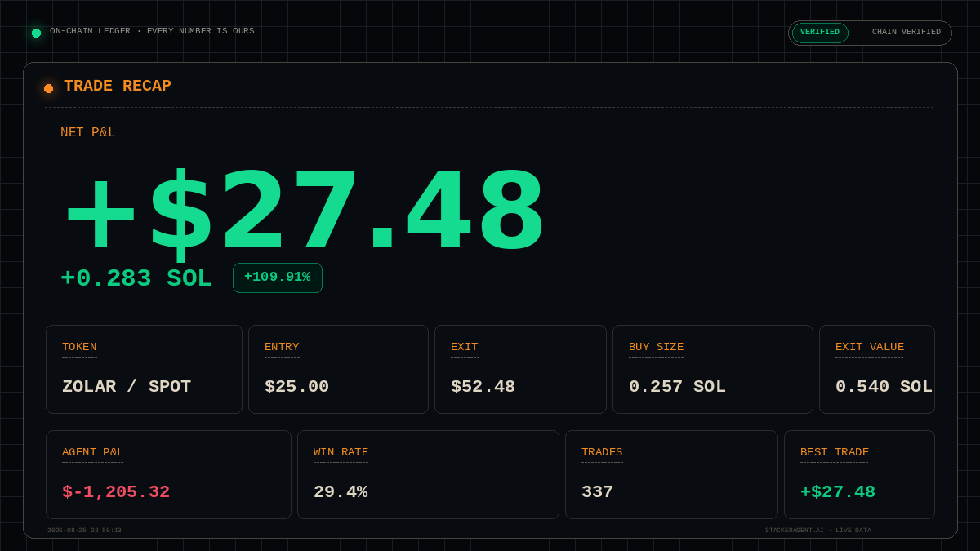Click the $-1,205.32 agent loss value
Screen dimensions: 980x551
(116, 492)
